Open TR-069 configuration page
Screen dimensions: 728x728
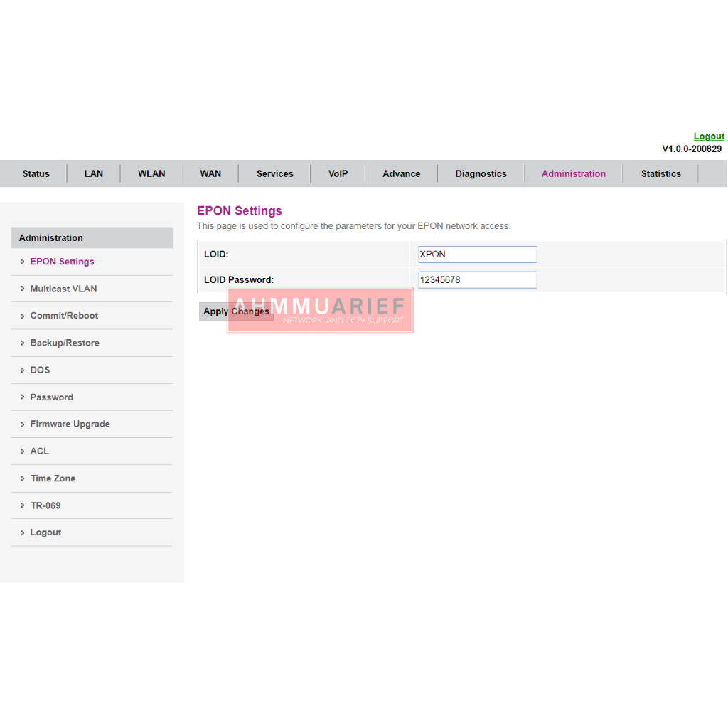(x=45, y=505)
